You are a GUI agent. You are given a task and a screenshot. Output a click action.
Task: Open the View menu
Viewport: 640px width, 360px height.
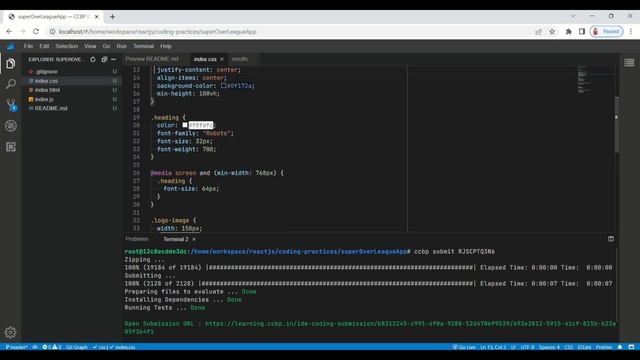(x=90, y=46)
